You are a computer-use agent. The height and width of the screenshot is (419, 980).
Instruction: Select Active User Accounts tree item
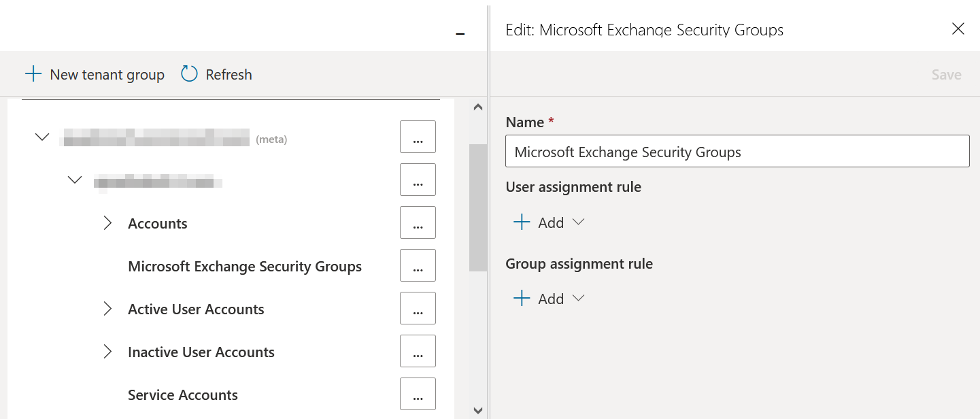[196, 309]
